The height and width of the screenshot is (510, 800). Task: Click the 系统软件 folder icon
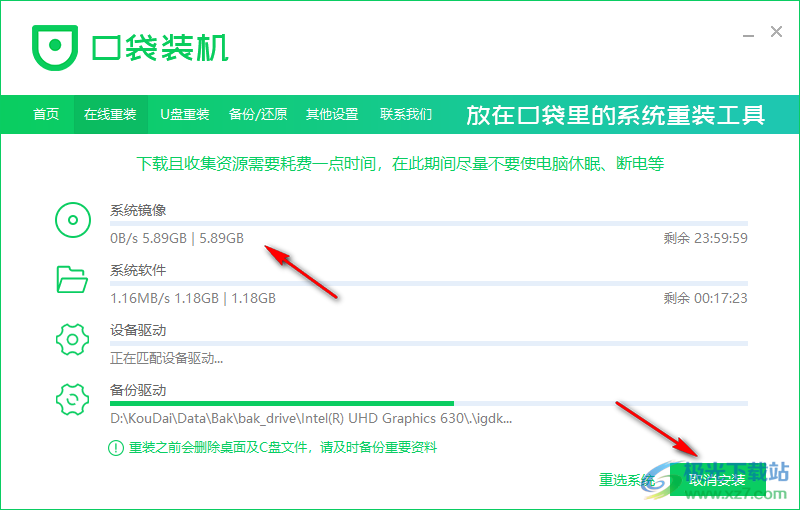click(73, 281)
